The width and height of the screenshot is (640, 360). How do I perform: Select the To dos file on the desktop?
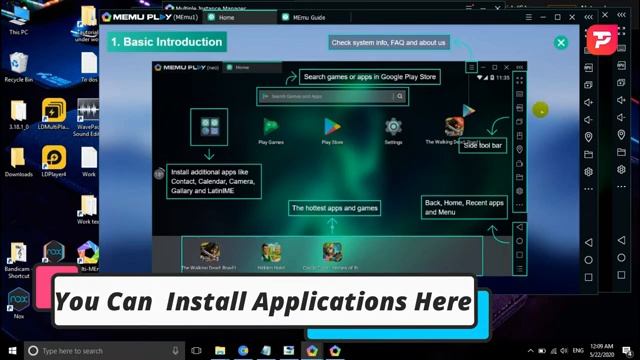tap(89, 67)
